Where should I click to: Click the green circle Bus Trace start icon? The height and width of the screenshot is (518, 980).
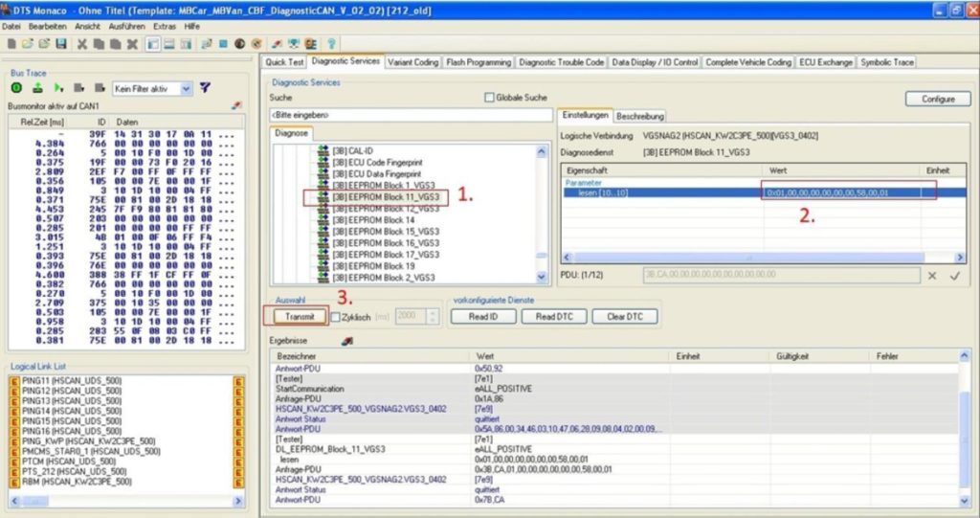tap(17, 88)
